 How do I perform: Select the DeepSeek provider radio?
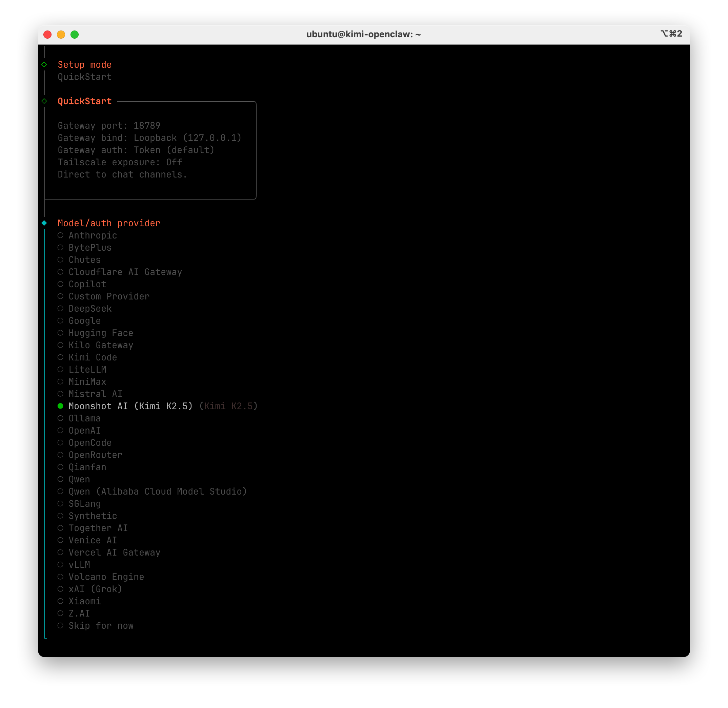[90, 309]
